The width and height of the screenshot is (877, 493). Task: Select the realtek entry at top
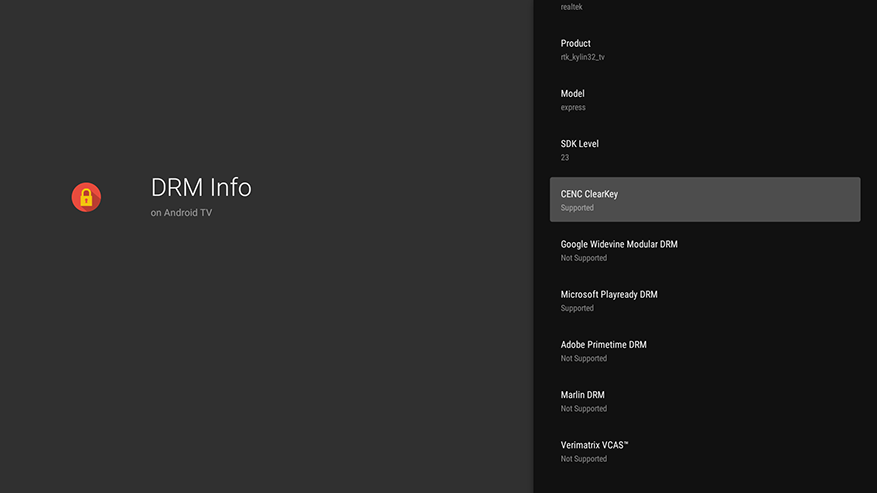572,7
